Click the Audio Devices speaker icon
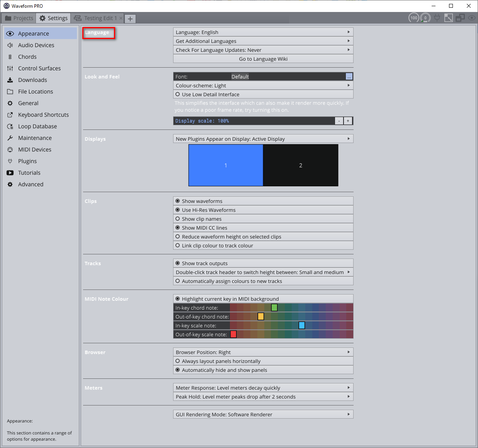This screenshot has width=478, height=448. click(x=10, y=45)
